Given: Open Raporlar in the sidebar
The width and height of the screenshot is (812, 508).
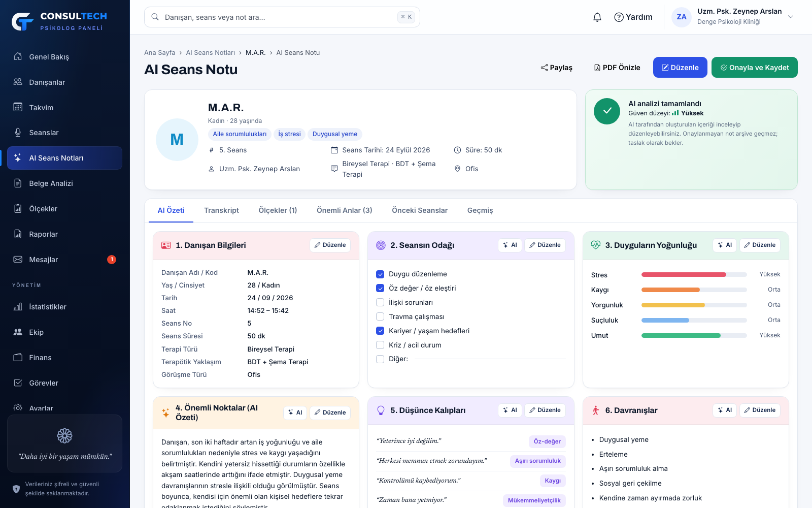Looking at the screenshot, I should coord(65,234).
